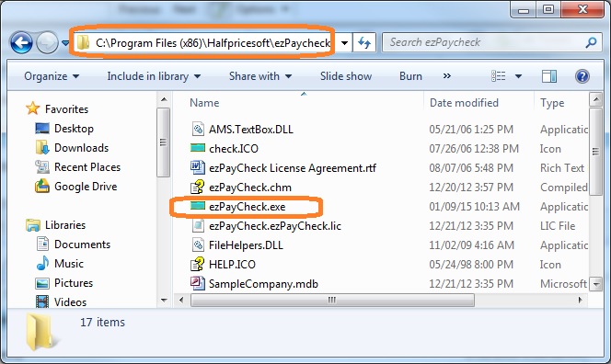Sort by the Type column header

[x=552, y=103]
